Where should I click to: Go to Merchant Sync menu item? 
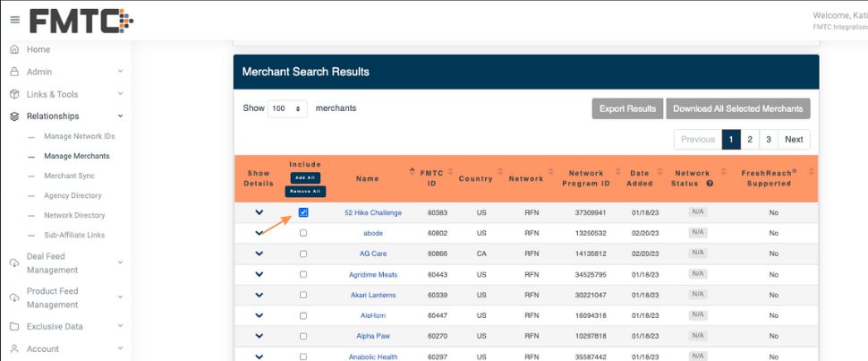click(x=69, y=176)
